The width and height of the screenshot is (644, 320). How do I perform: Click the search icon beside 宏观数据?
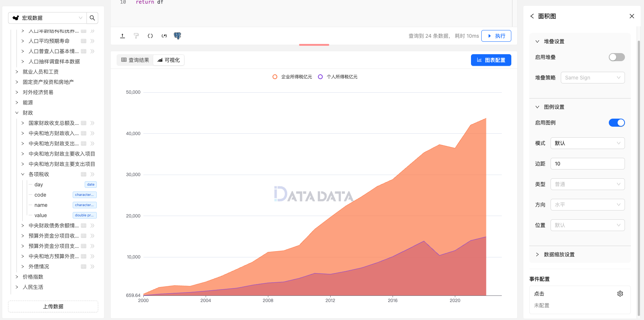pyautogui.click(x=92, y=18)
